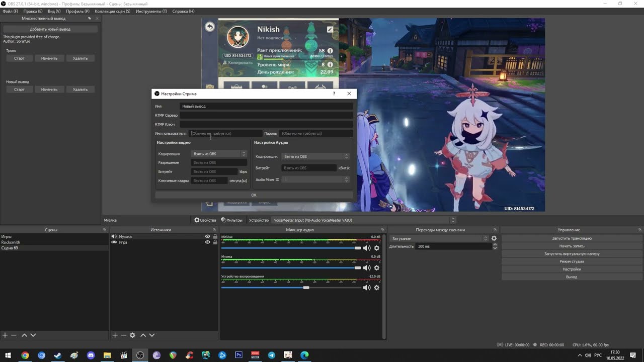Move source down in Источники list
The image size is (644, 362).
(152, 335)
